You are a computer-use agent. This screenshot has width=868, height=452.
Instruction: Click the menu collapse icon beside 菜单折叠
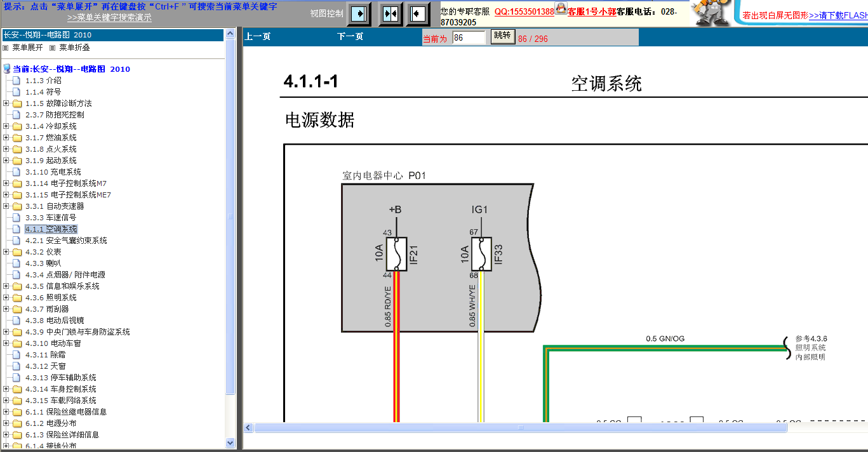[53, 48]
